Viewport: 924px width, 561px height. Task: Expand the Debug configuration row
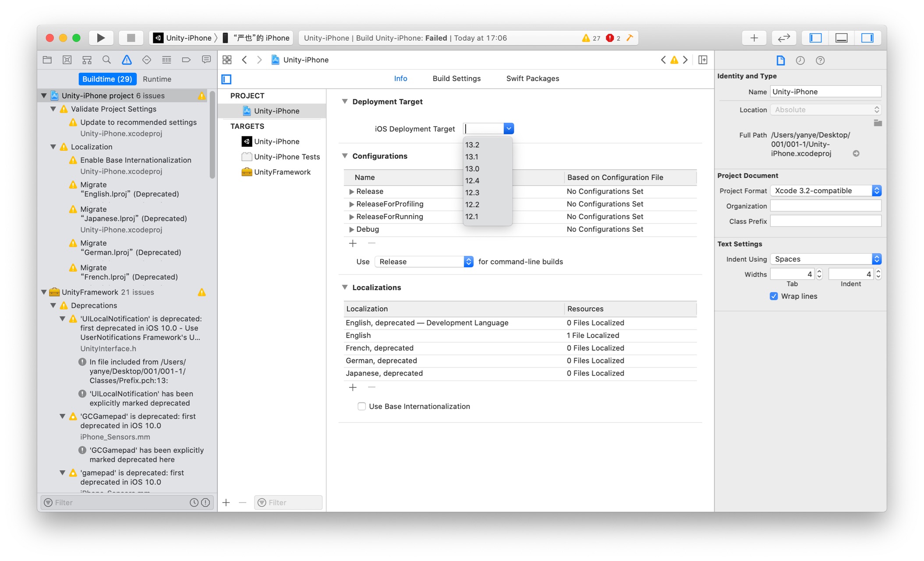pyautogui.click(x=351, y=230)
